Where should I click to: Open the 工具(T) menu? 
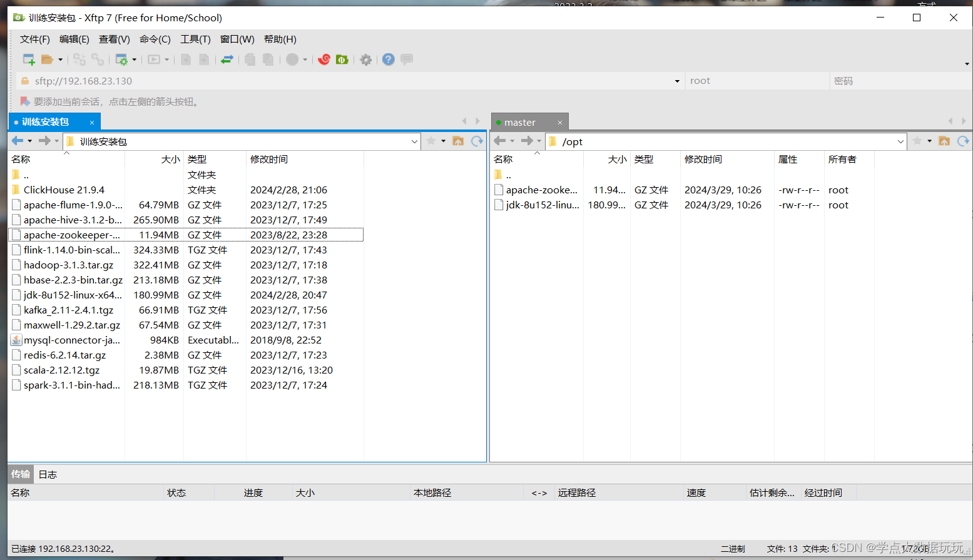tap(195, 39)
